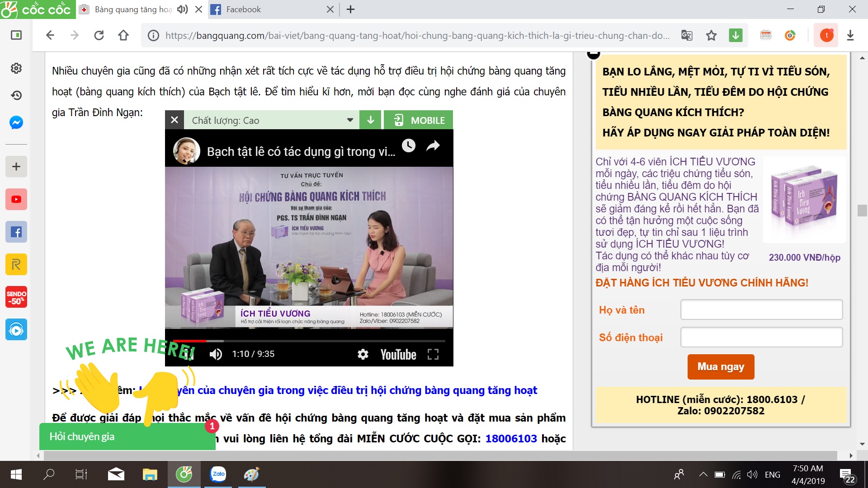Click the orange Mua ngay button
The width and height of the screenshot is (868, 488).
(x=721, y=366)
